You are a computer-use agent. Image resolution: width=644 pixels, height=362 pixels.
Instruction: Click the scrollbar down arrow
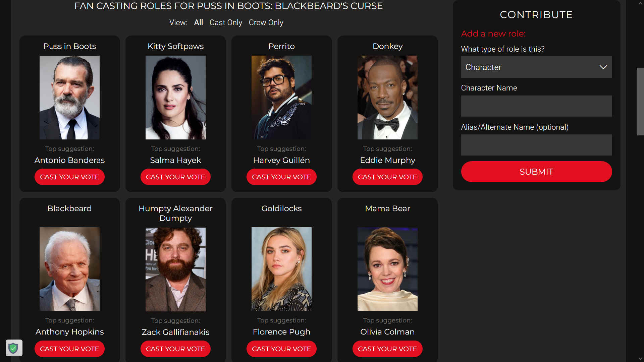coord(640,359)
